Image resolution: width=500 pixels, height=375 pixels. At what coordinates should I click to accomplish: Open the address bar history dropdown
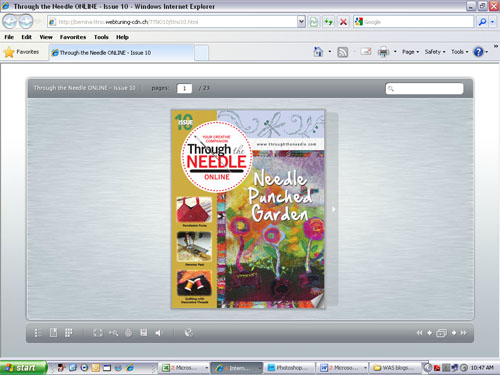point(301,22)
